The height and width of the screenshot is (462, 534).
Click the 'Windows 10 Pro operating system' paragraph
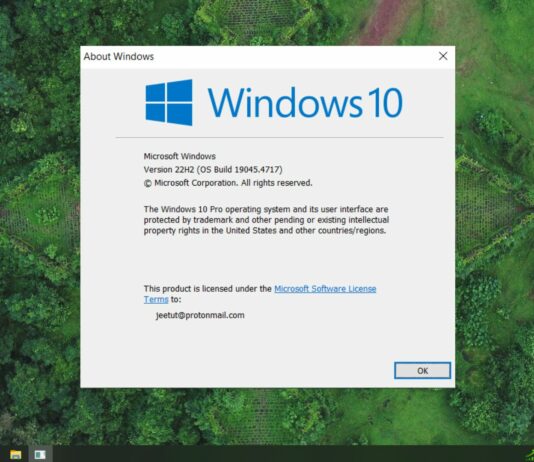[x=266, y=220]
